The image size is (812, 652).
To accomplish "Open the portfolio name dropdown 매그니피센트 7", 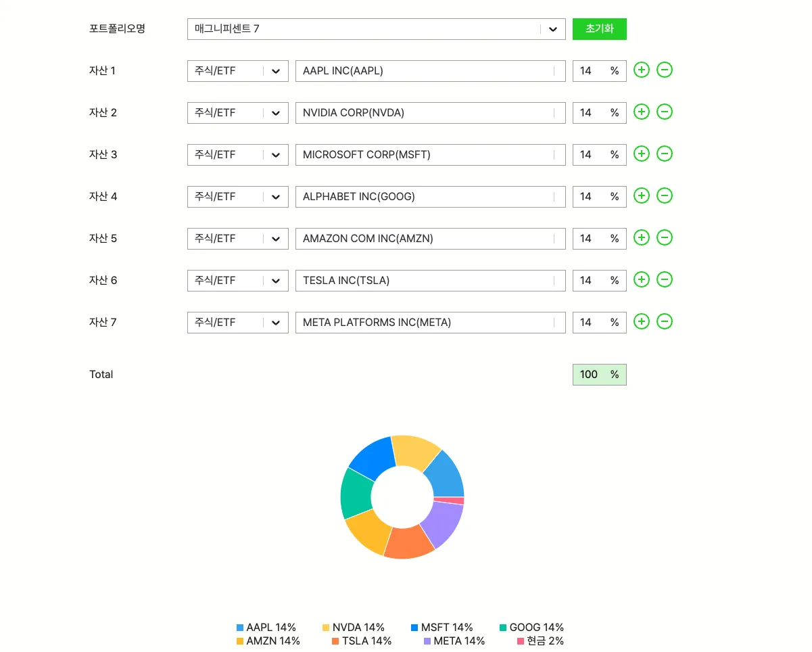I will pos(376,29).
